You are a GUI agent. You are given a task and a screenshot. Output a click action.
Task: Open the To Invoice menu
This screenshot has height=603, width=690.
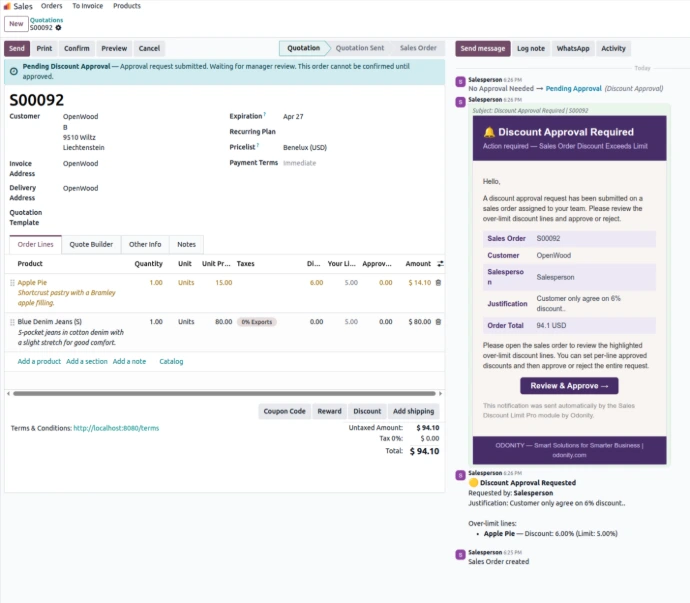click(87, 6)
